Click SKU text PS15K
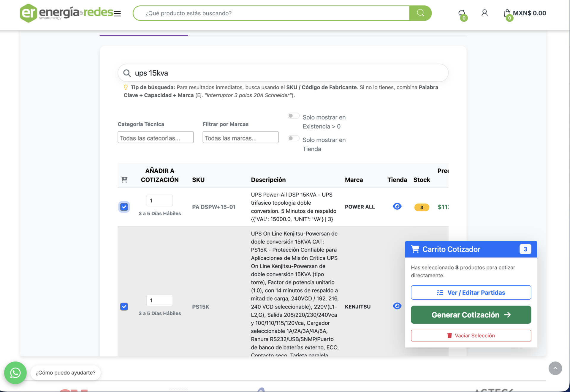 click(x=201, y=306)
